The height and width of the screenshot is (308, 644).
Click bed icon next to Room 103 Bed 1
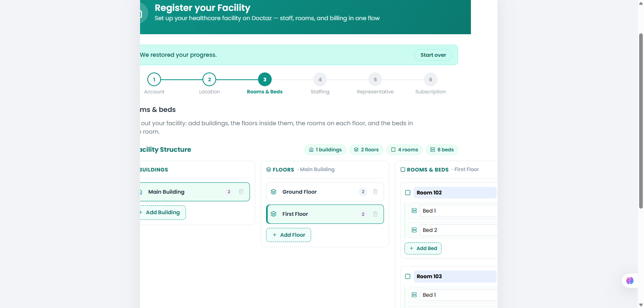[x=414, y=295]
